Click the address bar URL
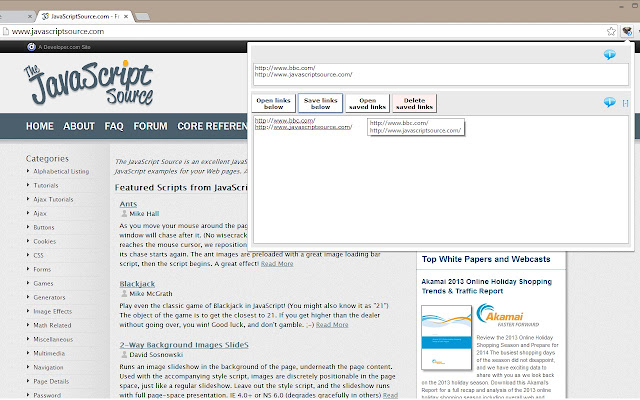 click(58, 31)
